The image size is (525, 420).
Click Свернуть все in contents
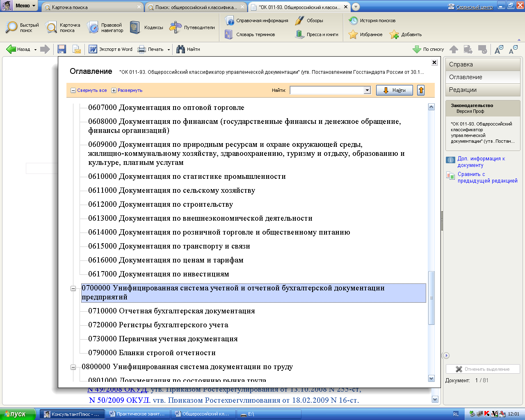[89, 90]
